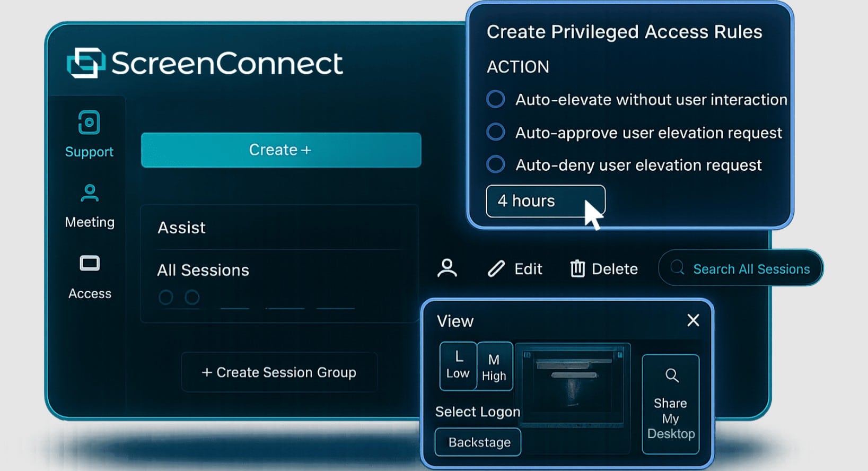This screenshot has height=471, width=868.
Task: Open the Support section icon
Action: tap(89, 123)
